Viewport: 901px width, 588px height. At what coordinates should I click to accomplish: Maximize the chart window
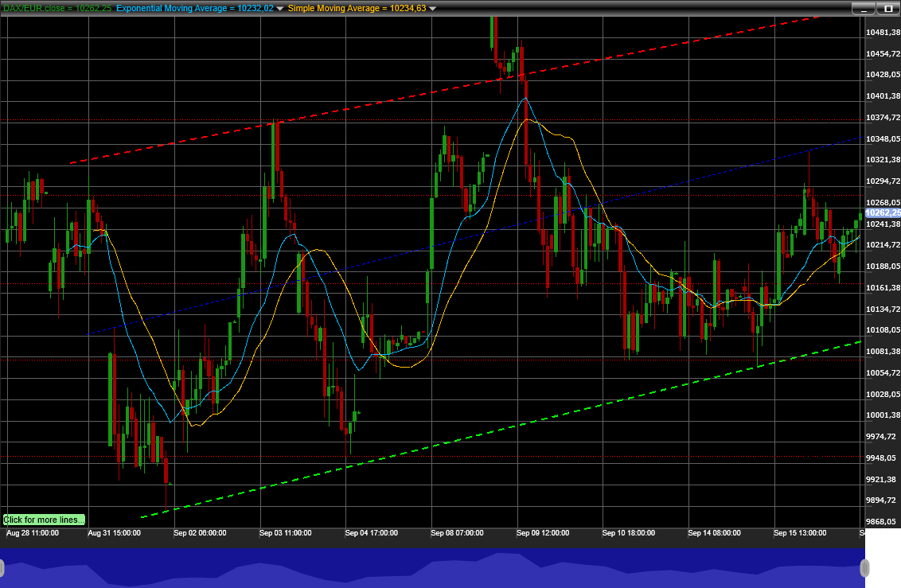888,9
